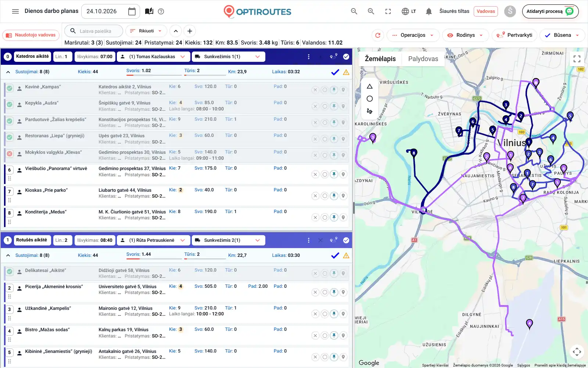Click Naudotojo vadovas button
588x368 pixels.
pos(31,35)
